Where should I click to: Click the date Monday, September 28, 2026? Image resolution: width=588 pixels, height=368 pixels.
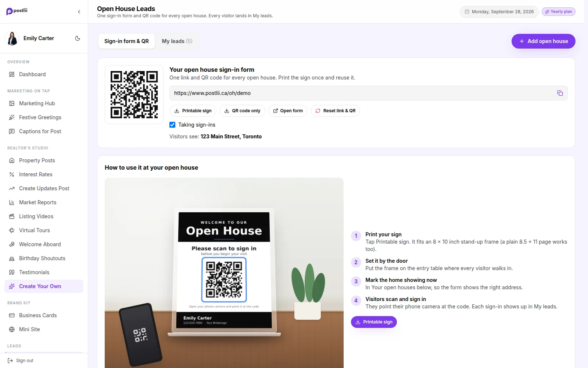pyautogui.click(x=499, y=12)
